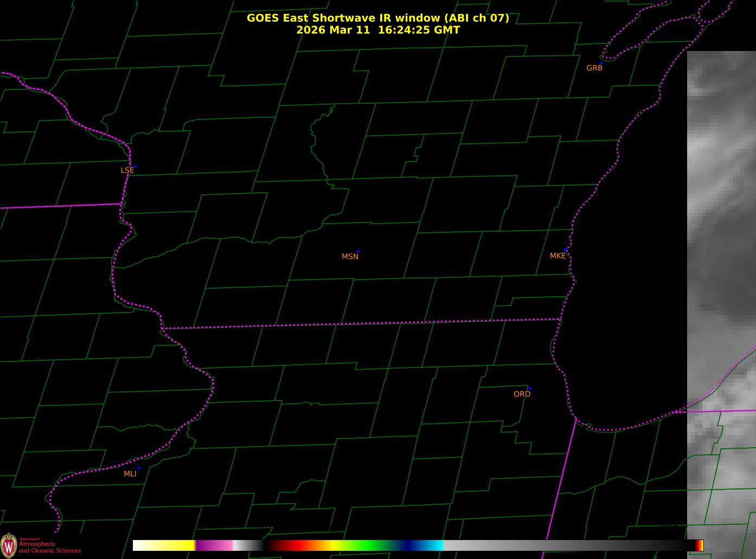Click the cyan segment of the color bar

click(x=431, y=545)
